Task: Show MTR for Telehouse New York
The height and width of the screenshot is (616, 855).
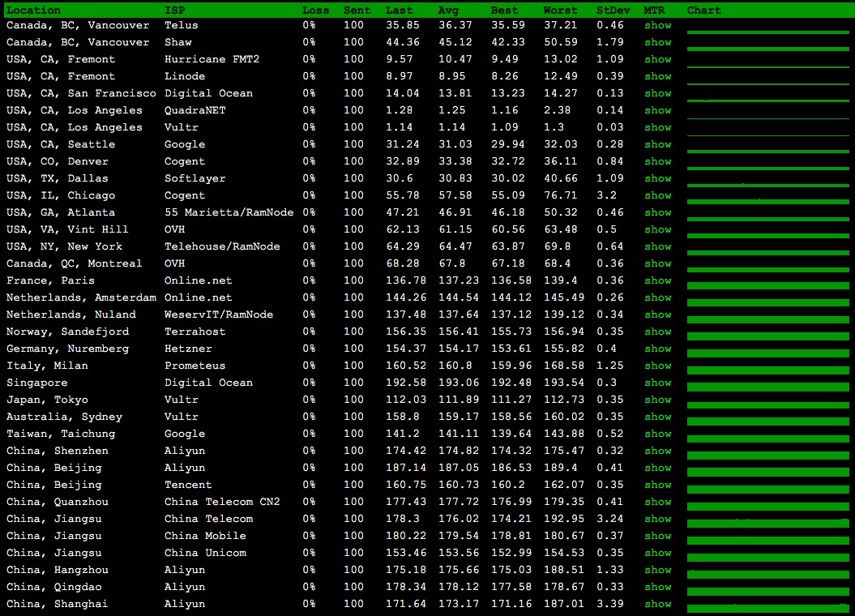Action: [657, 246]
